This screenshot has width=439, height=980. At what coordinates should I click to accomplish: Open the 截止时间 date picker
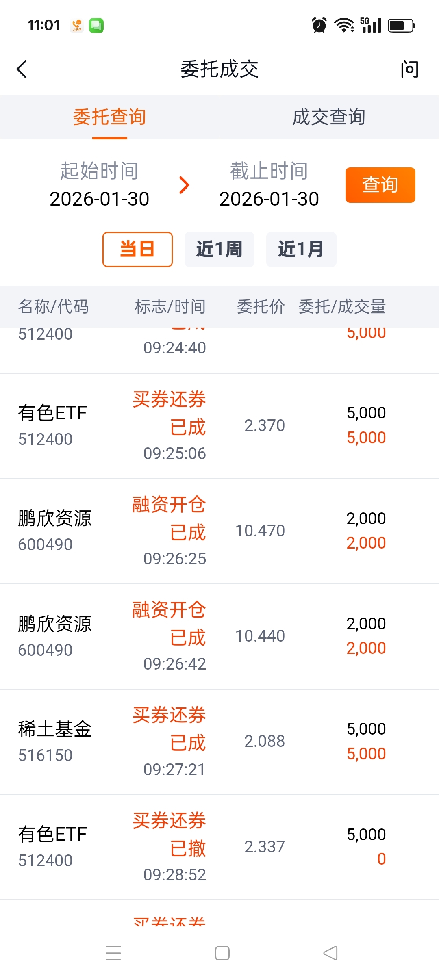coord(269,185)
